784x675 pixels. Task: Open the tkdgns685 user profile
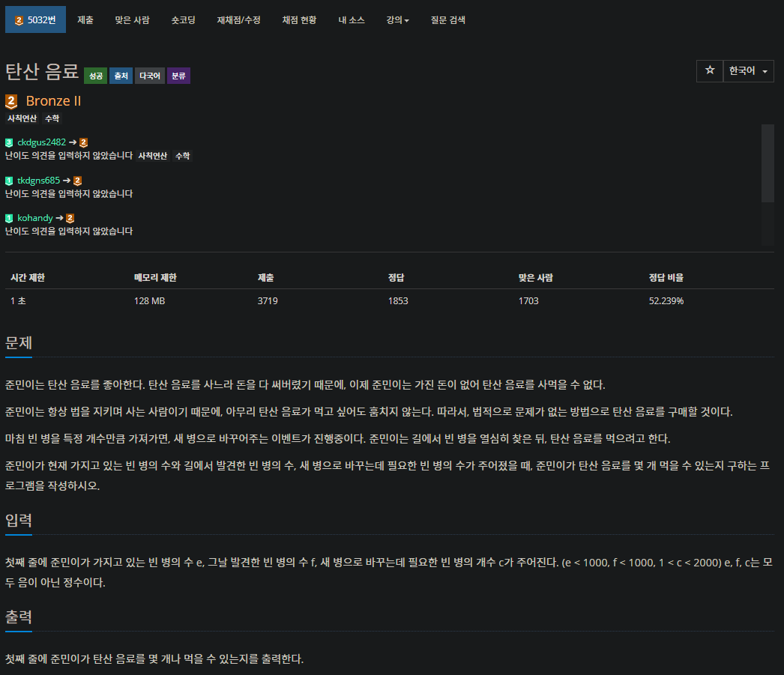[38, 181]
